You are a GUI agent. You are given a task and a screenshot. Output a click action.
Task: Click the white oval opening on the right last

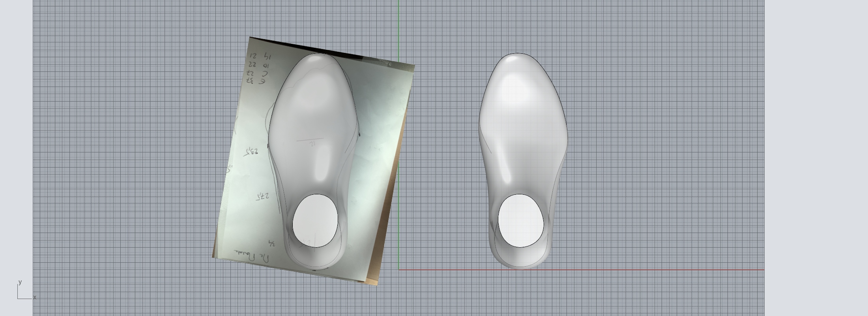point(521,221)
